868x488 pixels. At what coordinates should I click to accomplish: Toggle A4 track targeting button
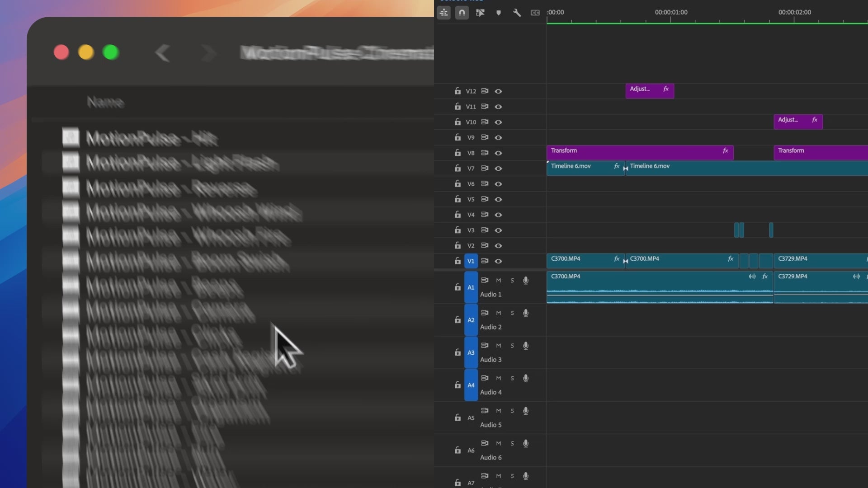coord(471,385)
